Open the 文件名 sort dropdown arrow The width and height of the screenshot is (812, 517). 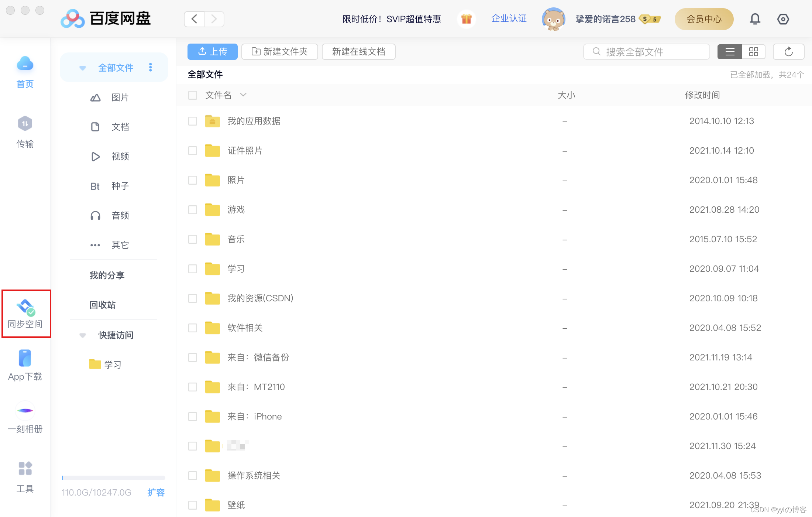tap(243, 95)
